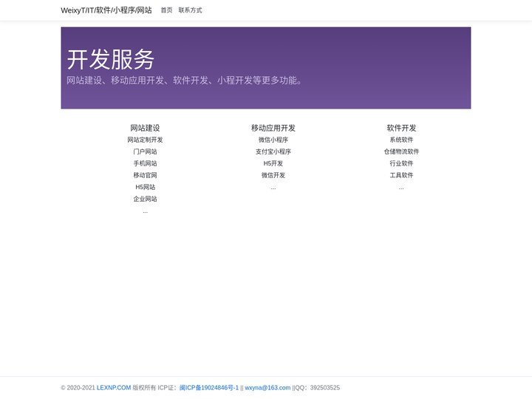Click the 工具软件 item

click(x=401, y=175)
